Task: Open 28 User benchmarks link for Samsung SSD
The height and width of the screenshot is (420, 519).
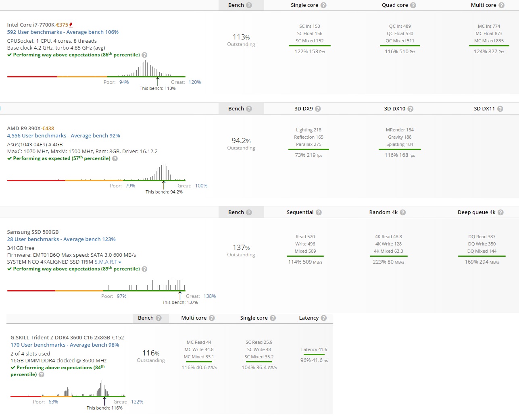Action: click(61, 239)
